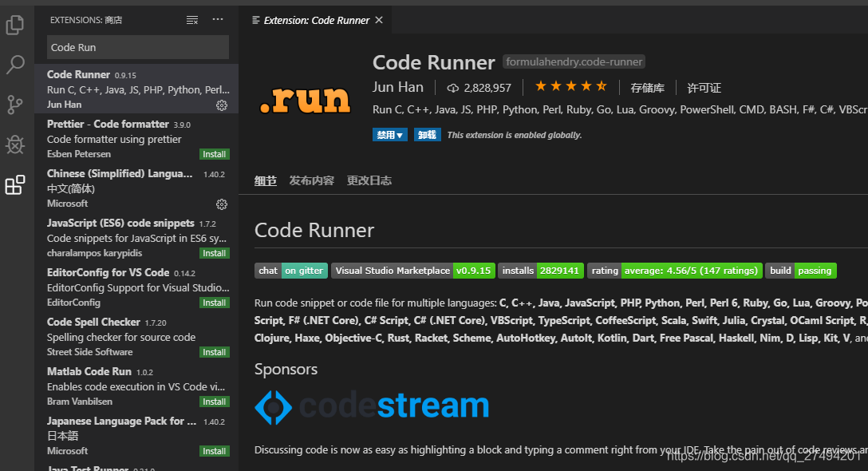Screen dimensions: 868x471
Task: Click Visual Studio Marketplace v0.9.15 badge
Action: [x=413, y=271]
